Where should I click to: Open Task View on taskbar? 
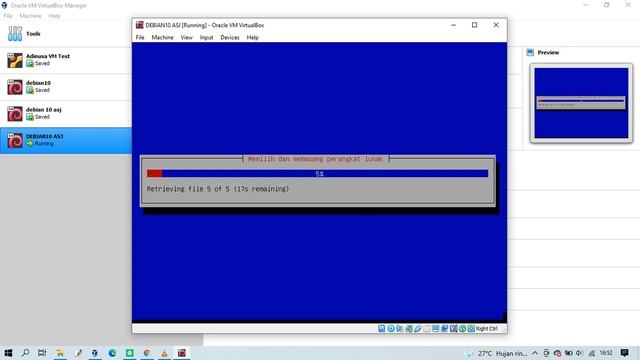click(42, 353)
